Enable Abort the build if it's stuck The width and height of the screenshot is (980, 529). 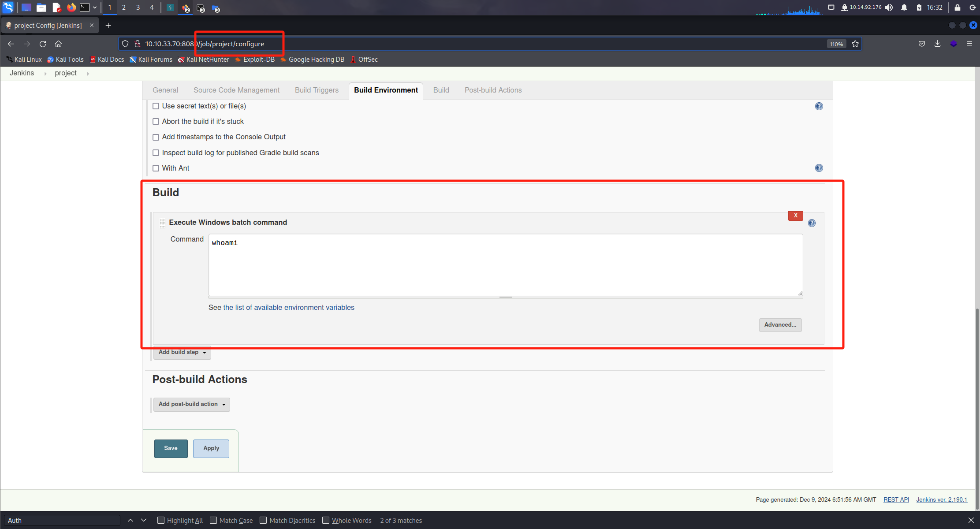[x=156, y=122]
